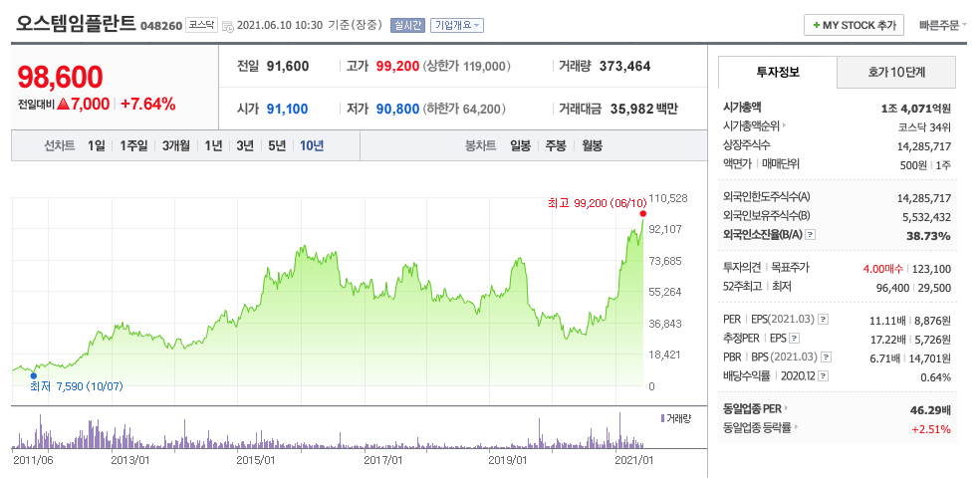Click the target price 123,100
This screenshot has height=478, width=980.
932,269
